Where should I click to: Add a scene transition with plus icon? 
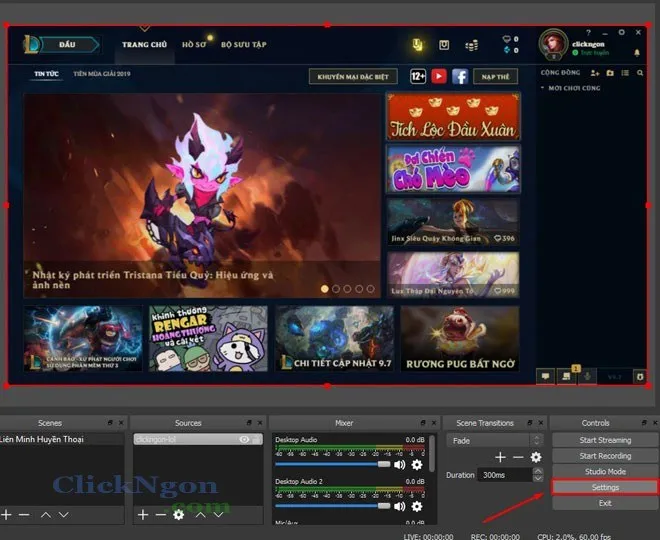point(500,457)
